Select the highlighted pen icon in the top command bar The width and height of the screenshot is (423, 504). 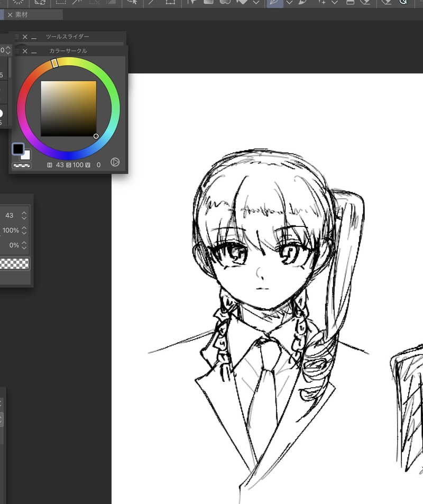click(275, 3)
